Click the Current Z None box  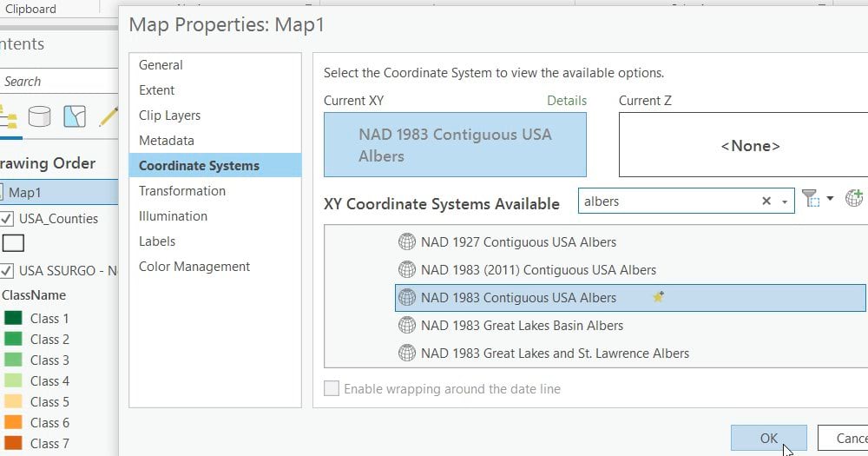coord(750,146)
